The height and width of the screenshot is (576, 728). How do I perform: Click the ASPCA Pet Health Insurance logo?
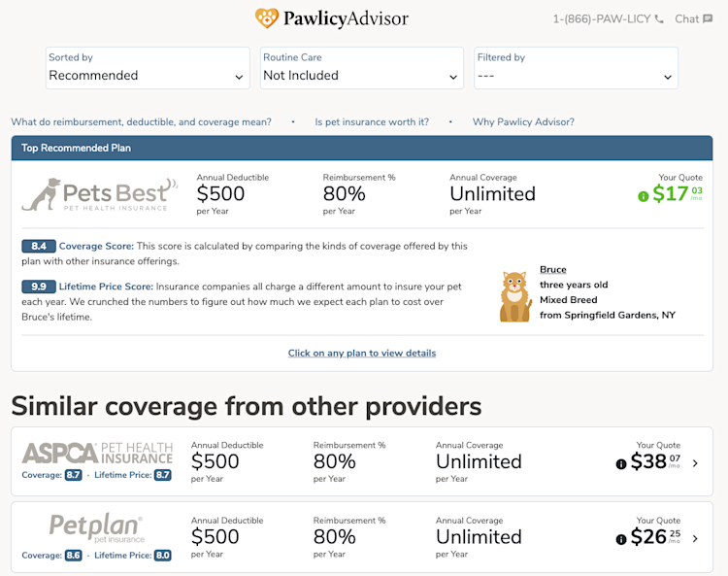click(x=97, y=453)
